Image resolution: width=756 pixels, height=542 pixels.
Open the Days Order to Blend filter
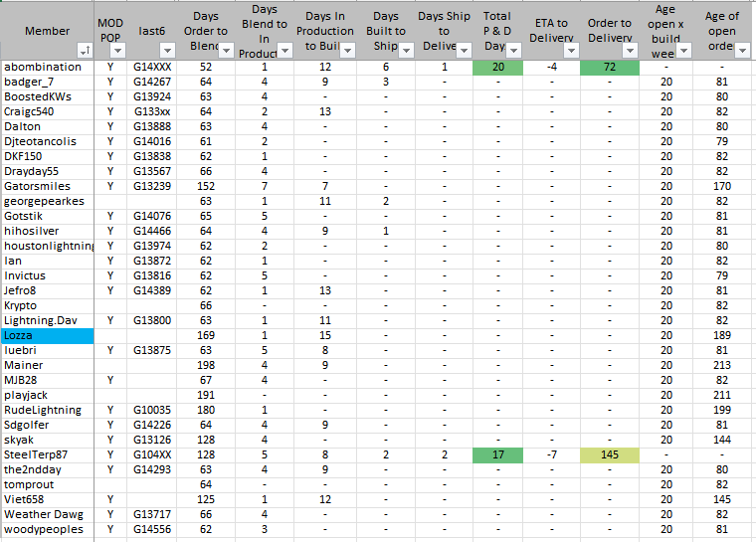(x=225, y=49)
